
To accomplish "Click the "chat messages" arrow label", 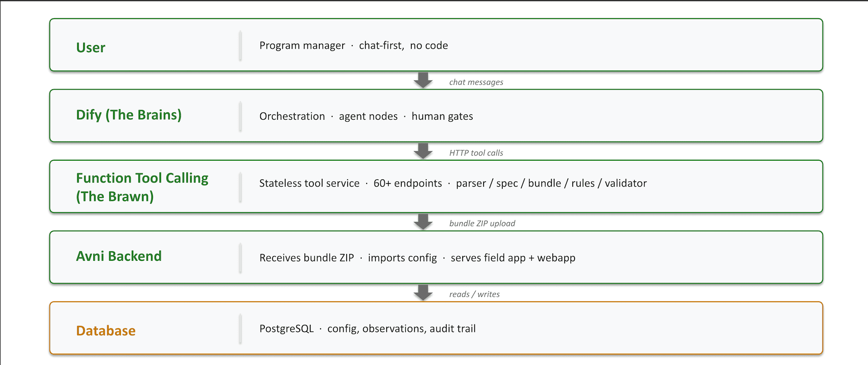I will point(476,82).
